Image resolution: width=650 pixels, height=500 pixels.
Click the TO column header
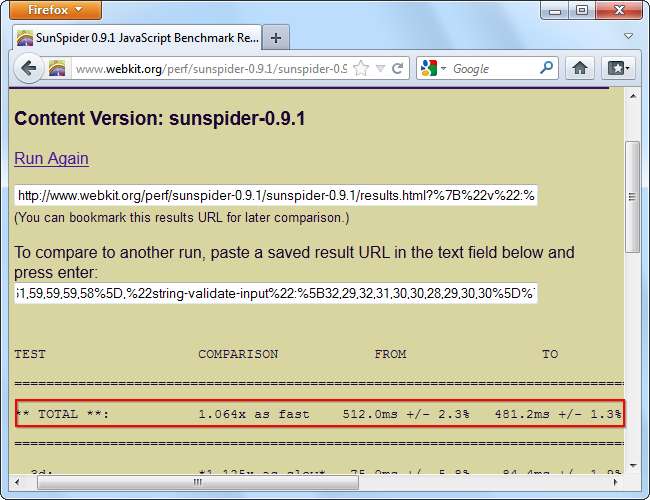click(x=550, y=354)
